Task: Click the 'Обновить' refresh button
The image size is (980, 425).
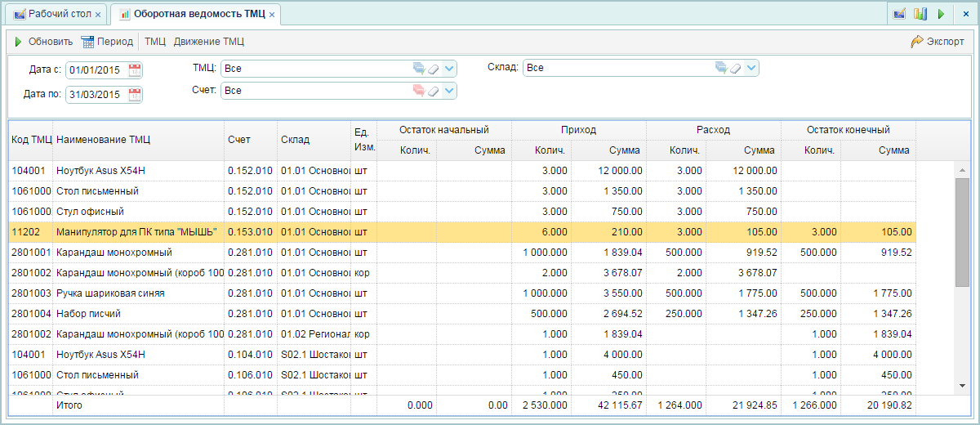Action: [x=43, y=41]
